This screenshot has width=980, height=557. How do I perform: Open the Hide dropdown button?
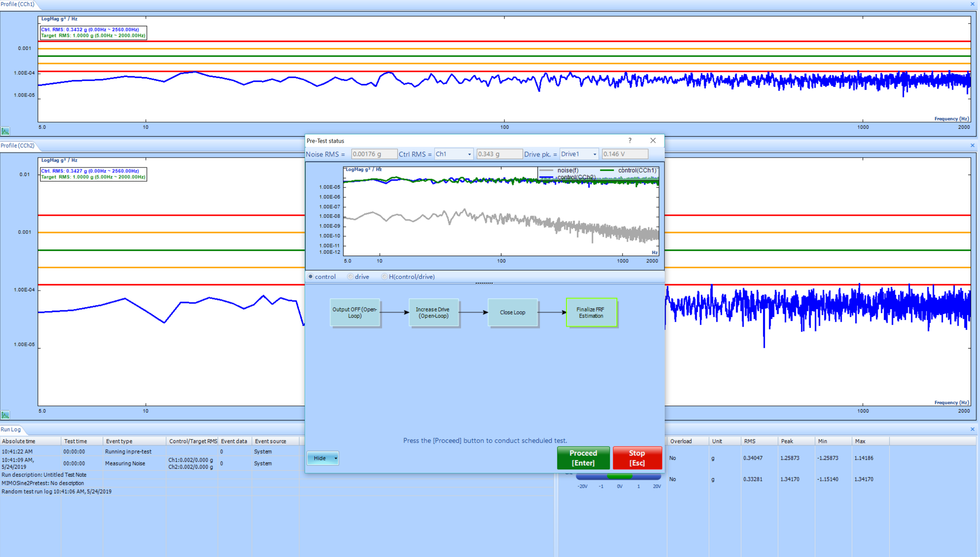tap(323, 458)
